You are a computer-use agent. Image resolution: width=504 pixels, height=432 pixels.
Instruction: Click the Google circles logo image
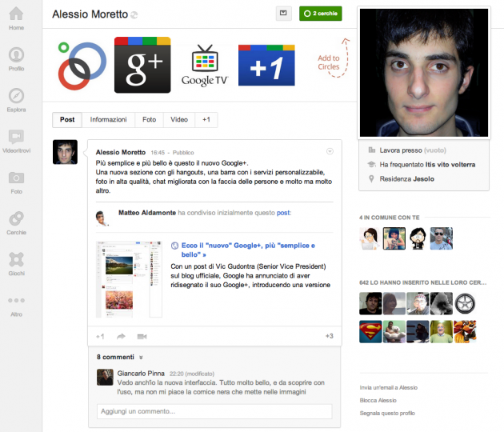pos(82,66)
